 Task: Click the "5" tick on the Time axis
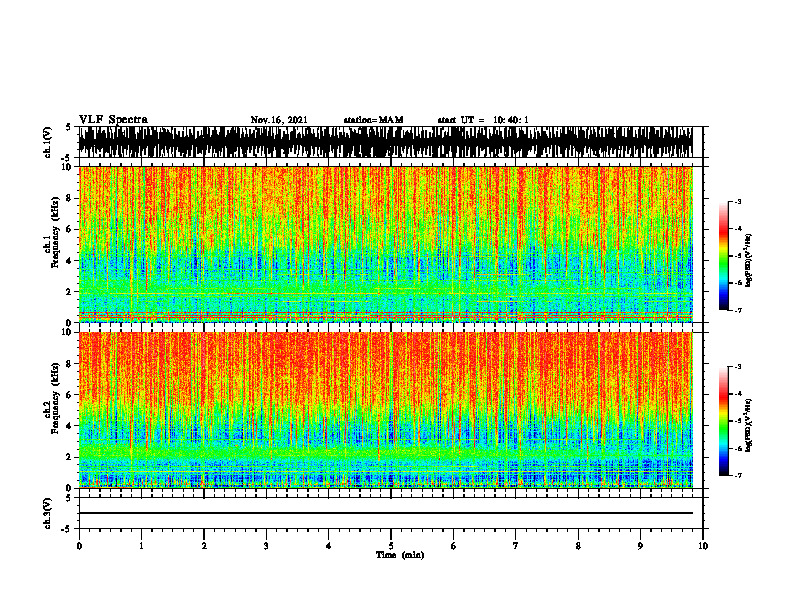coord(391,546)
